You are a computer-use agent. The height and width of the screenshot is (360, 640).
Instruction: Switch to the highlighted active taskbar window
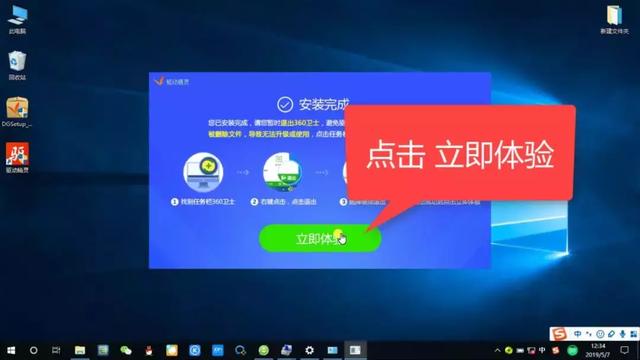click(355, 350)
